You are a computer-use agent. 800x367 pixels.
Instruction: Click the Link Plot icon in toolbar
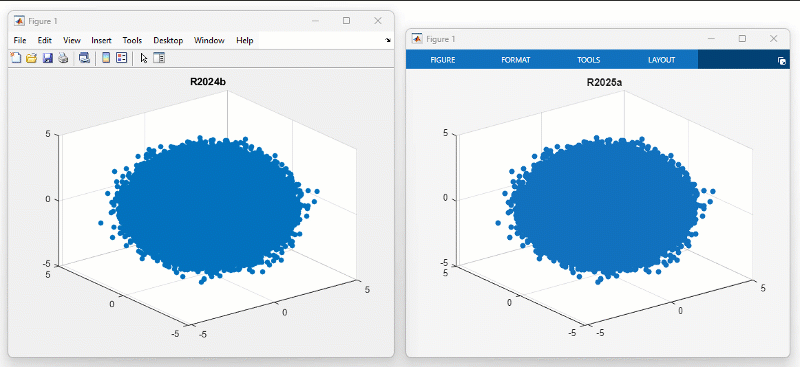point(84,58)
